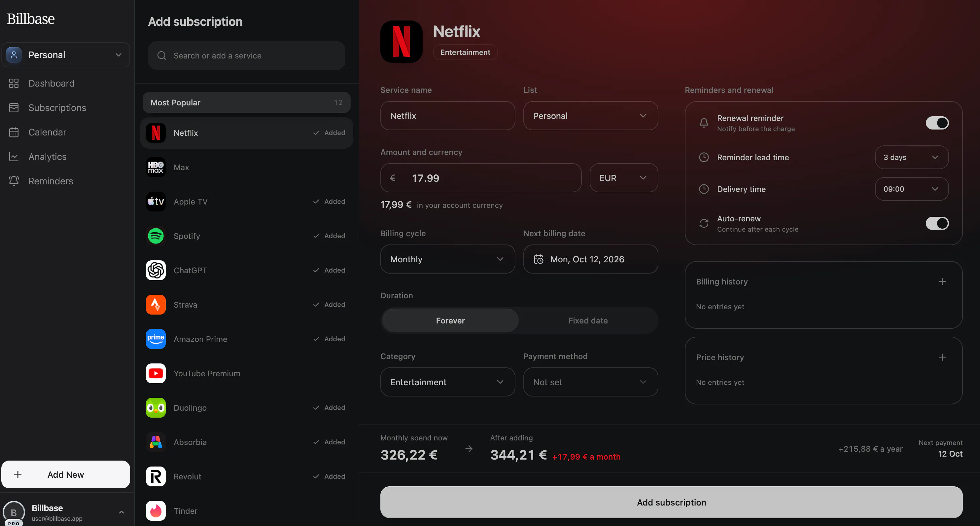The image size is (980, 526).
Task: Select the YouTube Premium service icon
Action: coord(156,373)
